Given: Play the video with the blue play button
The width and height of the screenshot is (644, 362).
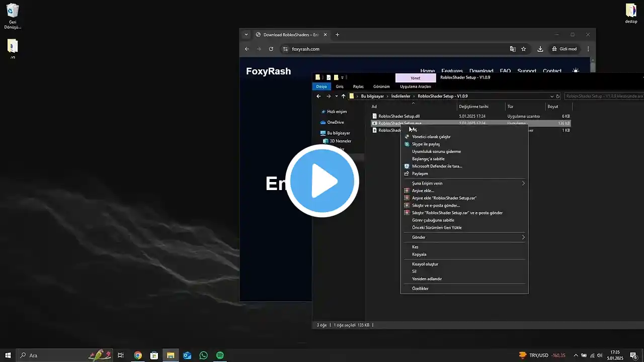Looking at the screenshot, I should [x=322, y=181].
